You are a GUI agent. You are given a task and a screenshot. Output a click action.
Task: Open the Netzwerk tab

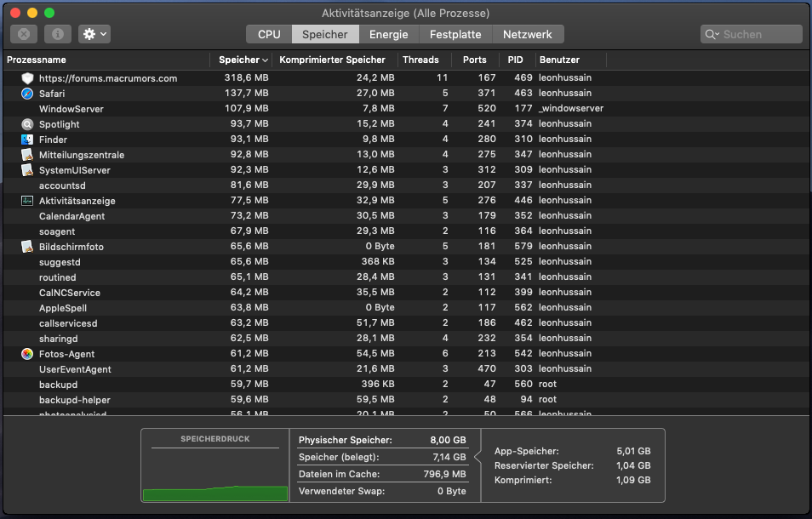click(528, 34)
